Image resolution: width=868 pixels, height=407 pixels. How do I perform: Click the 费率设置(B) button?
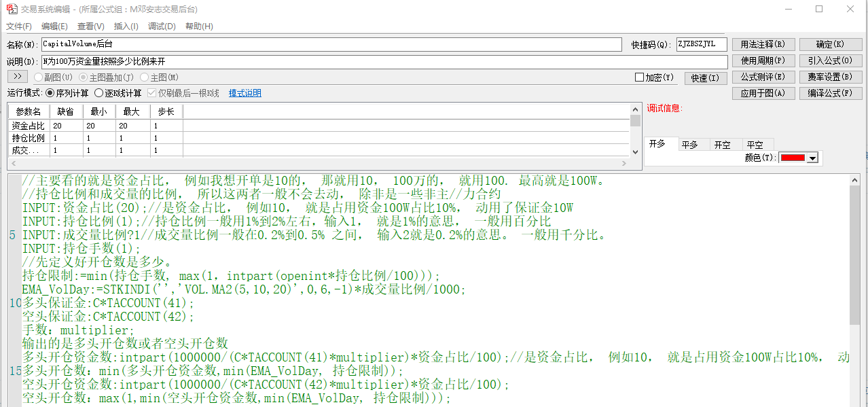(x=831, y=77)
